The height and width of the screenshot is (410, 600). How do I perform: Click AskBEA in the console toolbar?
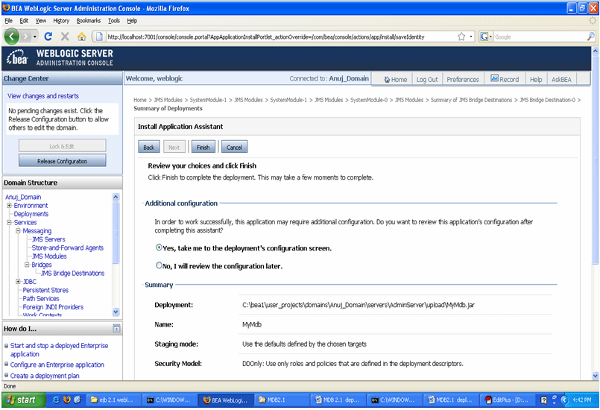[x=561, y=79]
